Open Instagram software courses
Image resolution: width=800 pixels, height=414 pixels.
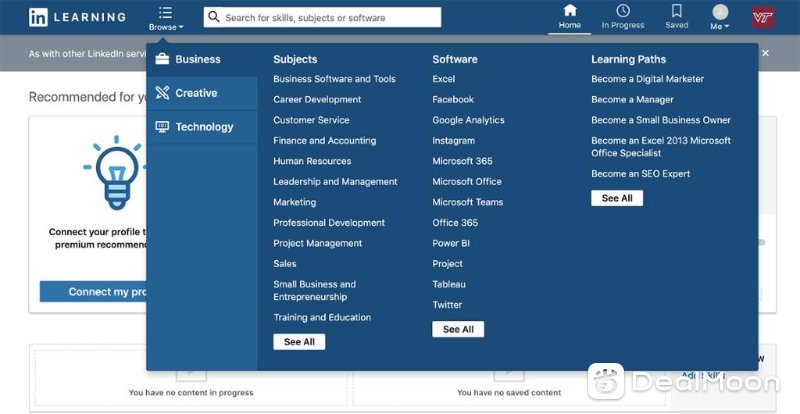pos(454,140)
